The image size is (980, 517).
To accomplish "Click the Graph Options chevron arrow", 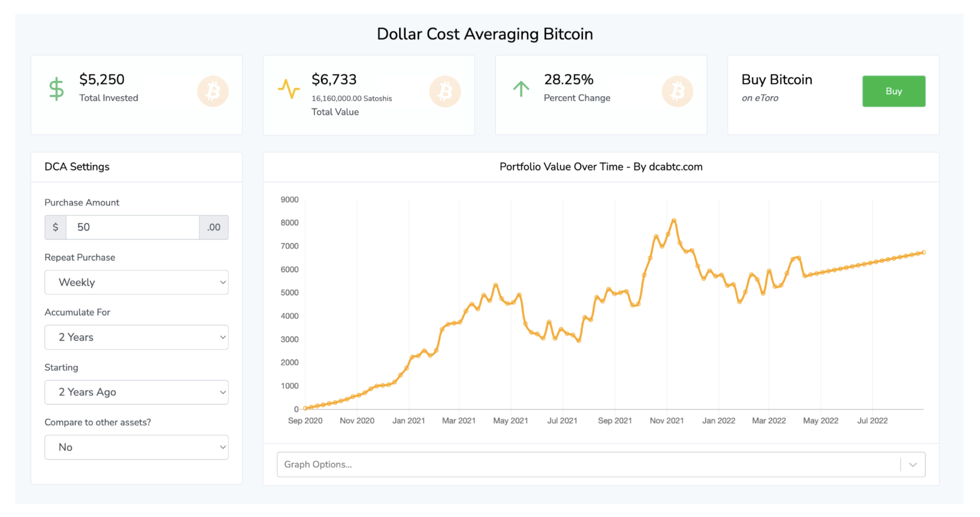I will [913, 464].
